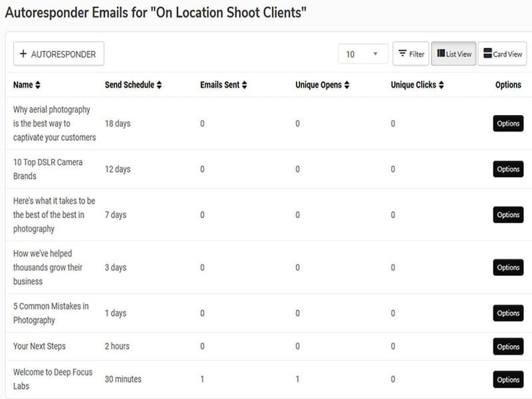The image size is (532, 399).
Task: Open Options for Welcome to Deep Focus Labs
Action: [508, 380]
